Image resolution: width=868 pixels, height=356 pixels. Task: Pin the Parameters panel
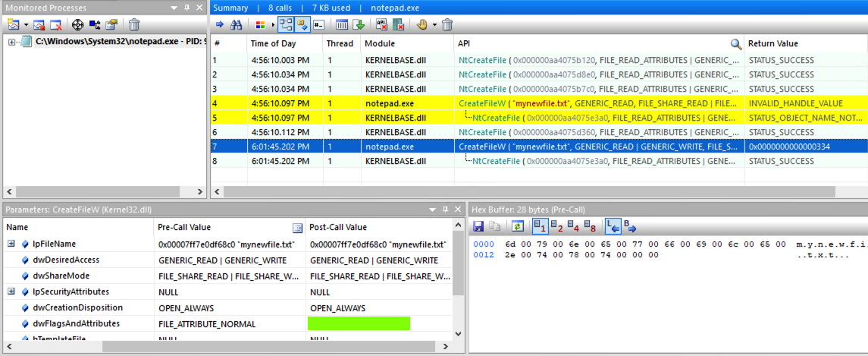click(445, 210)
